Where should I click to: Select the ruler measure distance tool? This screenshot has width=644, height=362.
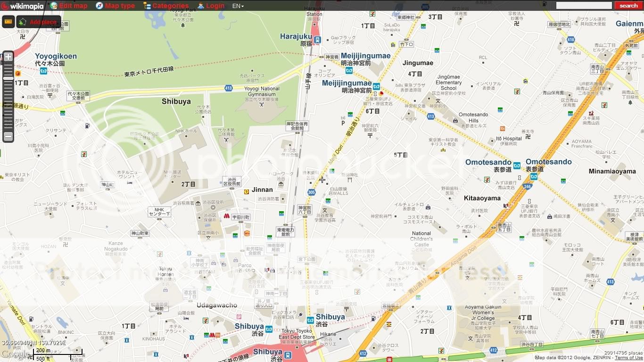(x=8, y=22)
